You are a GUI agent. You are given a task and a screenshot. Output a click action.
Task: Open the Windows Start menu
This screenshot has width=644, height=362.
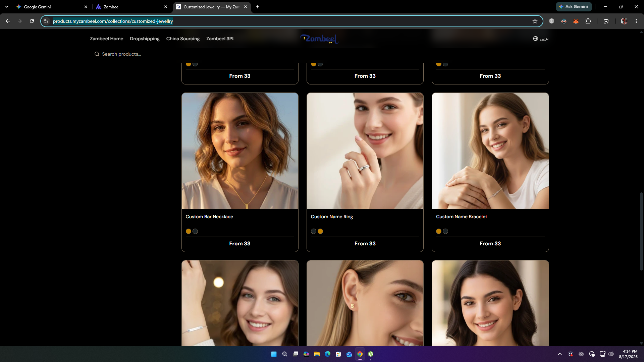coord(274,354)
